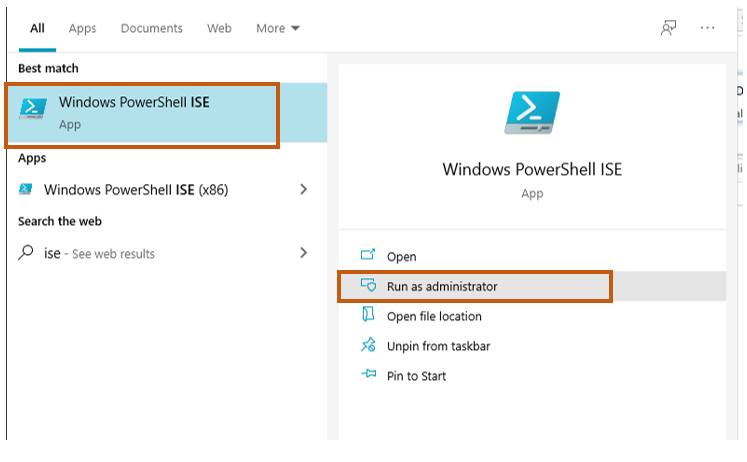Screen dimensions: 747x462
Task: Click the PowerShell ISE best match icon
Action: pyautogui.click(x=33, y=108)
